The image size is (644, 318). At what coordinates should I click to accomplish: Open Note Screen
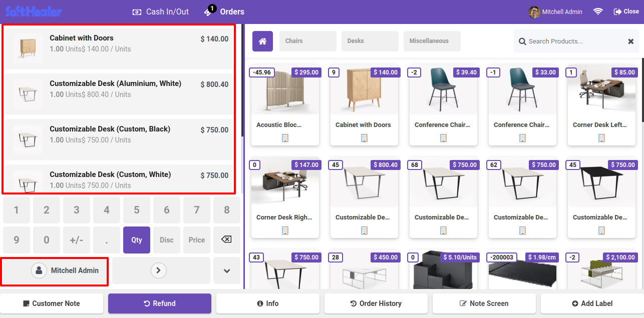tap(484, 303)
